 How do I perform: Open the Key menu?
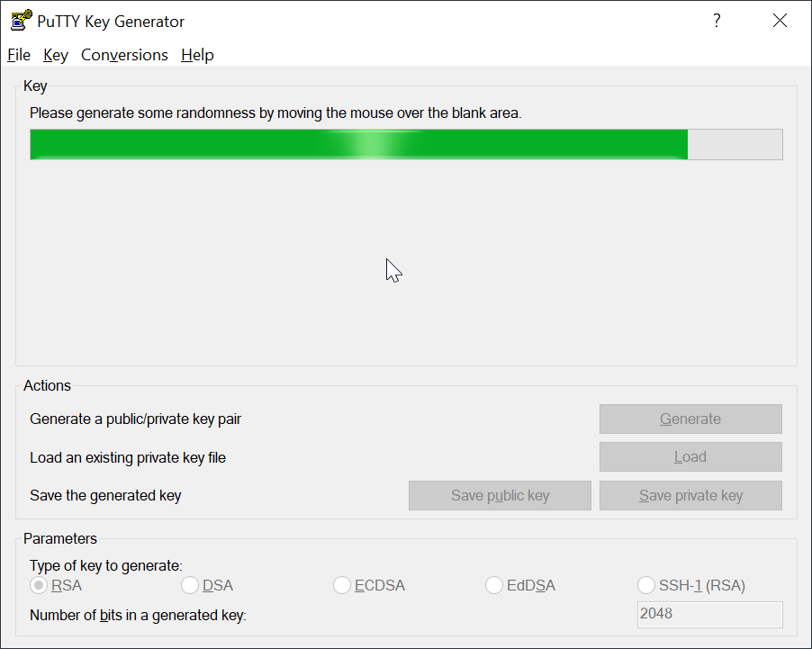[56, 55]
